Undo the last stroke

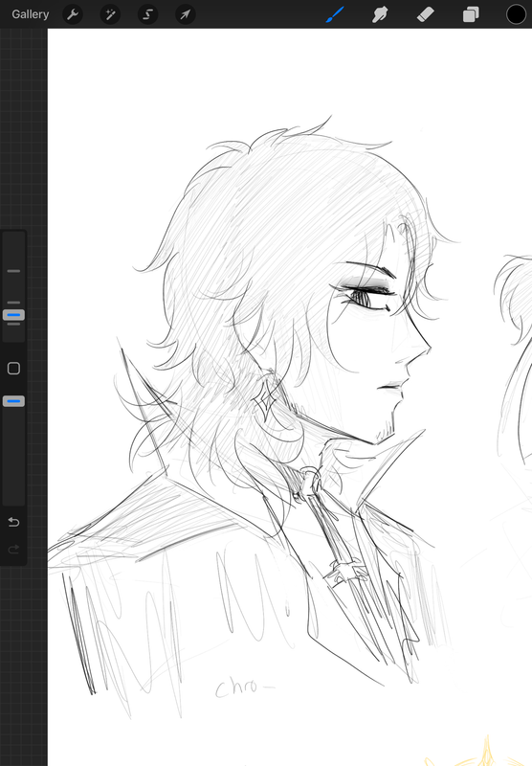click(13, 522)
